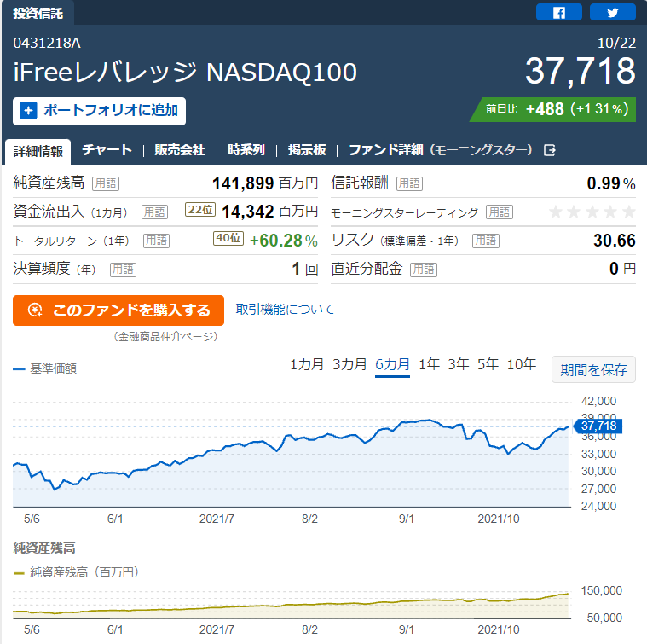This screenshot has height=644, width=647.
Task: Click the 0.99% trust fee value
Action: pyautogui.click(x=611, y=183)
